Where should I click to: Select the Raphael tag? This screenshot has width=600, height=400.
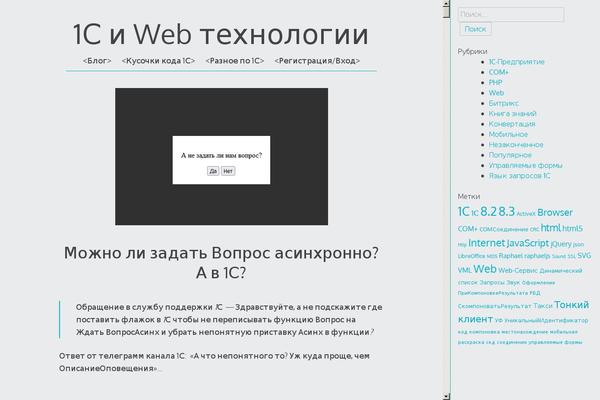click(511, 256)
